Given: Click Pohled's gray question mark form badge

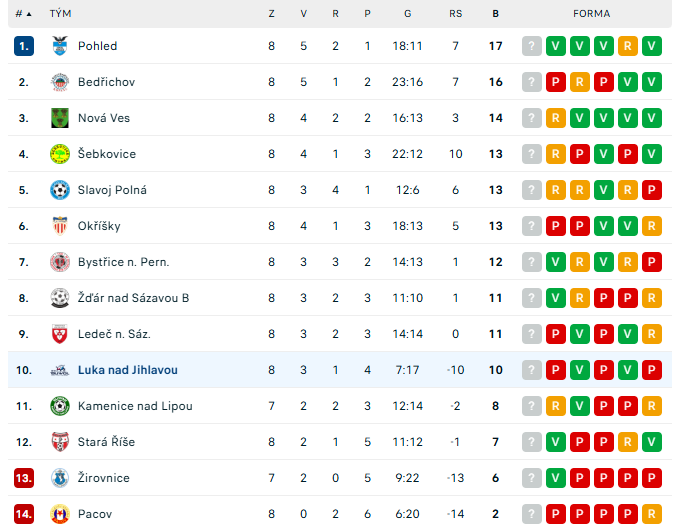Looking at the screenshot, I should click(x=532, y=46).
